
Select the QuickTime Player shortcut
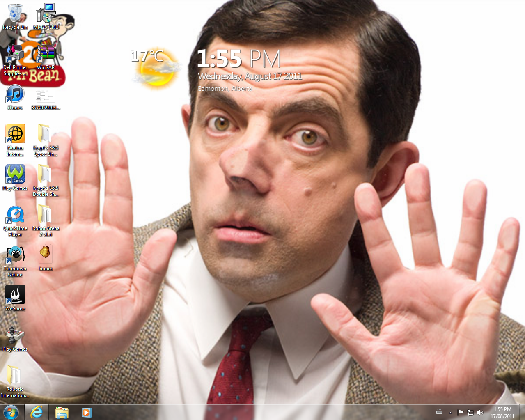15,220
